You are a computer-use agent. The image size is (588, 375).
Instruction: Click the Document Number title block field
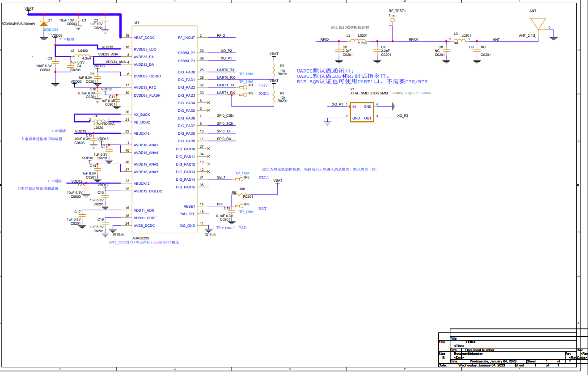click(479, 350)
